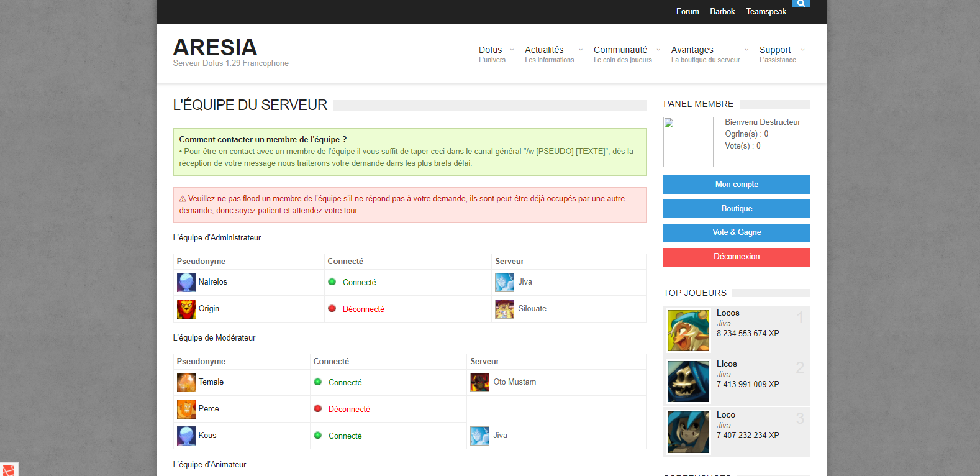Image resolution: width=980 pixels, height=476 pixels.
Task: Open Licos top player portrait
Action: 688,382
